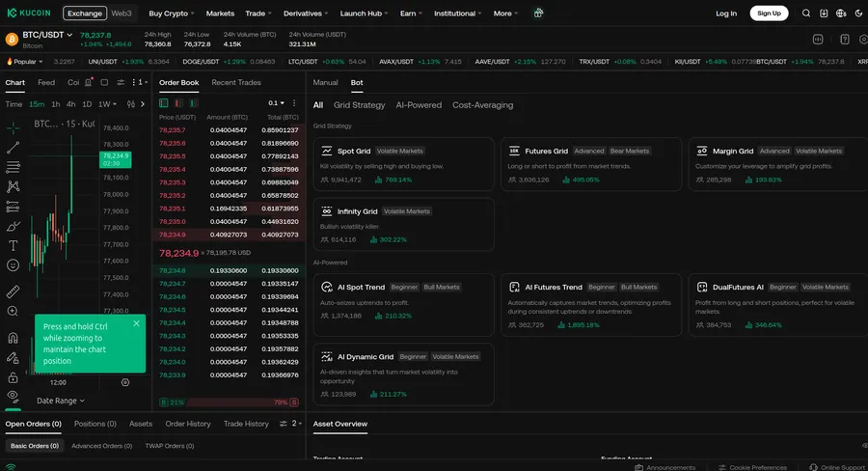The width and height of the screenshot is (868, 471).
Task: Open order book more options
Action: 294,103
